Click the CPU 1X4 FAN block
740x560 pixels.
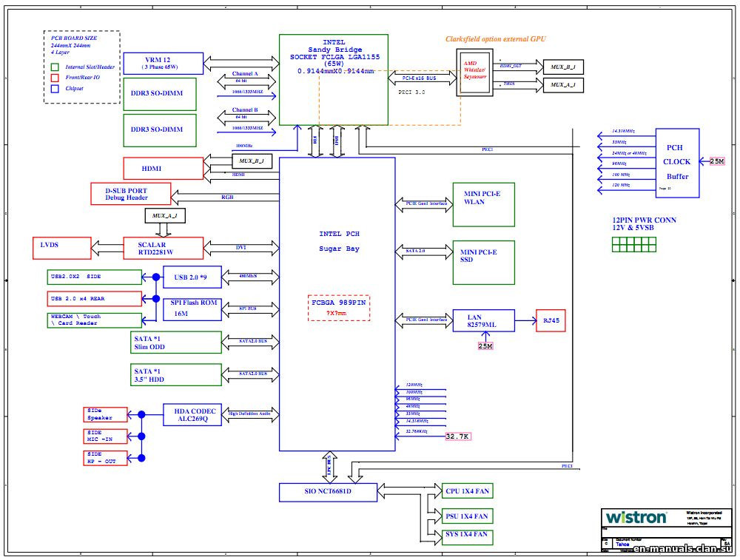click(468, 491)
